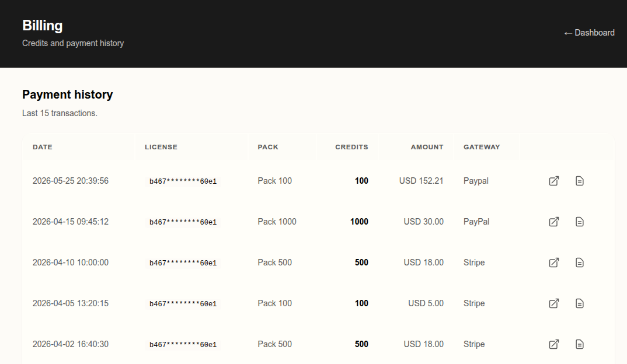Screen dimensions: 627x364
Task: View invoice document for 2026-04-02 transaction
Action: 579,344
